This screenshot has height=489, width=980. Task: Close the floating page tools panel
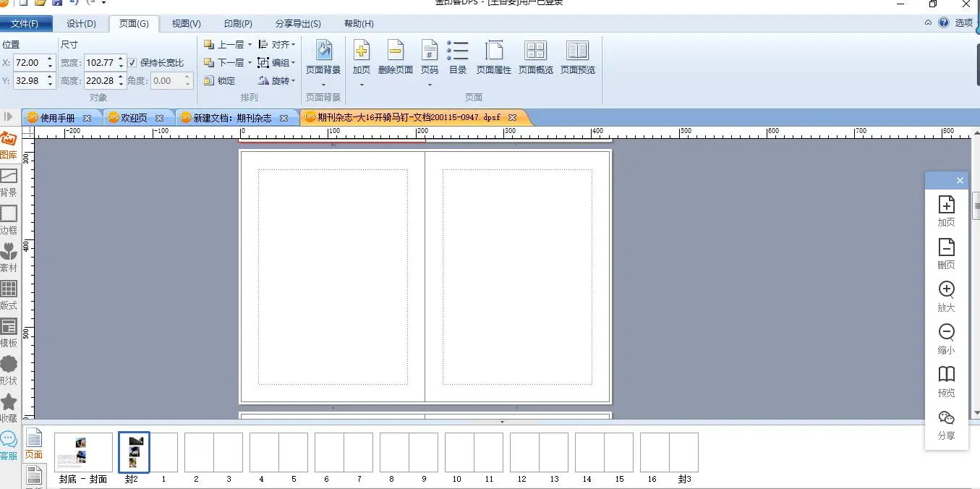[960, 181]
